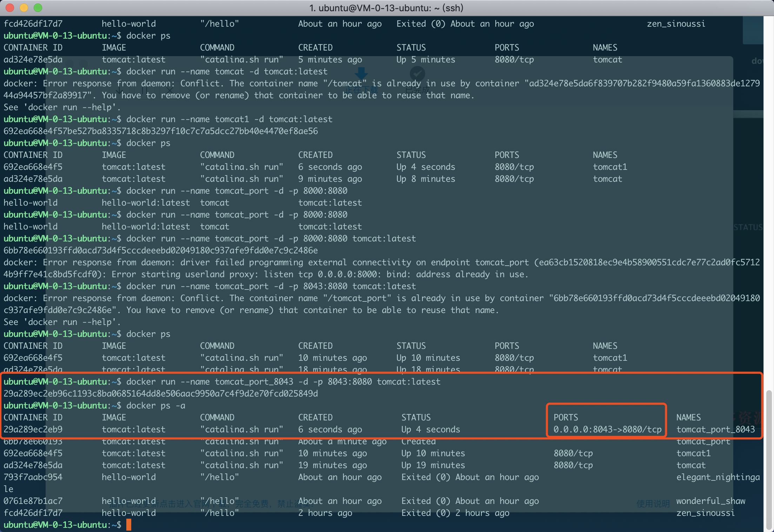774x532 pixels.
Task: Minimize the terminal with the yellow button
Action: point(24,8)
